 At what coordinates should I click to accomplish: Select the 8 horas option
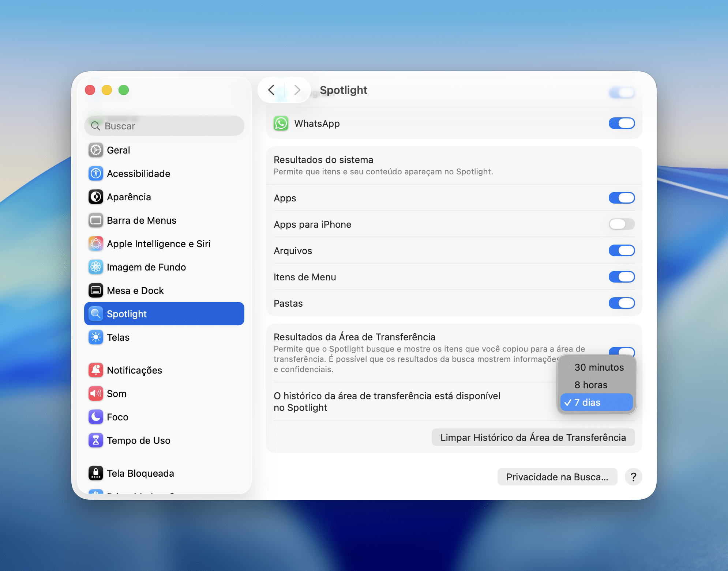click(590, 385)
